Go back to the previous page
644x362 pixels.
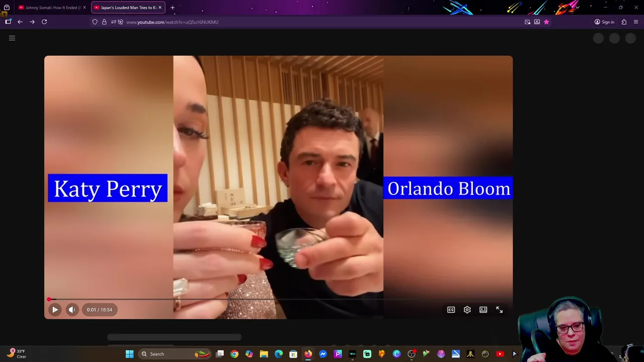tap(20, 22)
